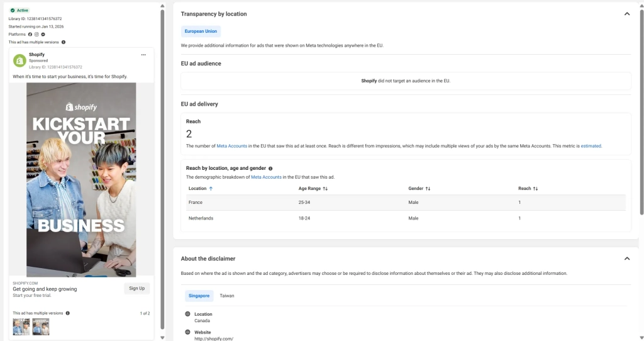Collapse the Transparency by location section
The image size is (644, 341).
627,14
